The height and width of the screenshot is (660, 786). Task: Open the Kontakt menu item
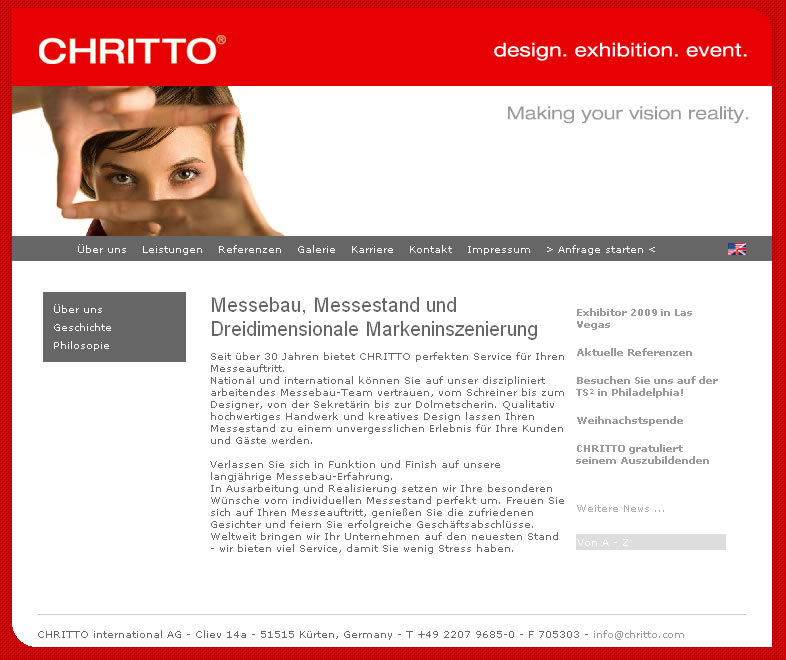(430, 249)
